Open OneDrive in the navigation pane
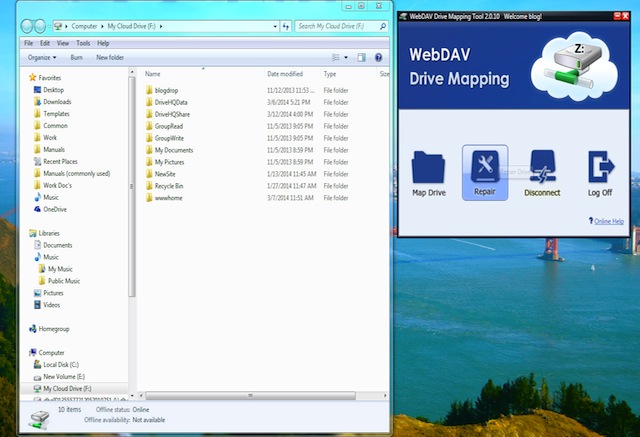The height and width of the screenshot is (437, 640). [x=55, y=209]
